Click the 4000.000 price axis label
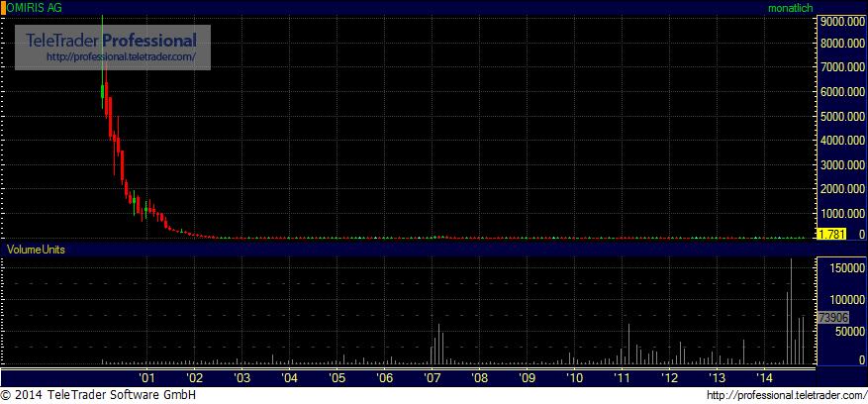This screenshot has height=404, width=868. tap(841, 141)
